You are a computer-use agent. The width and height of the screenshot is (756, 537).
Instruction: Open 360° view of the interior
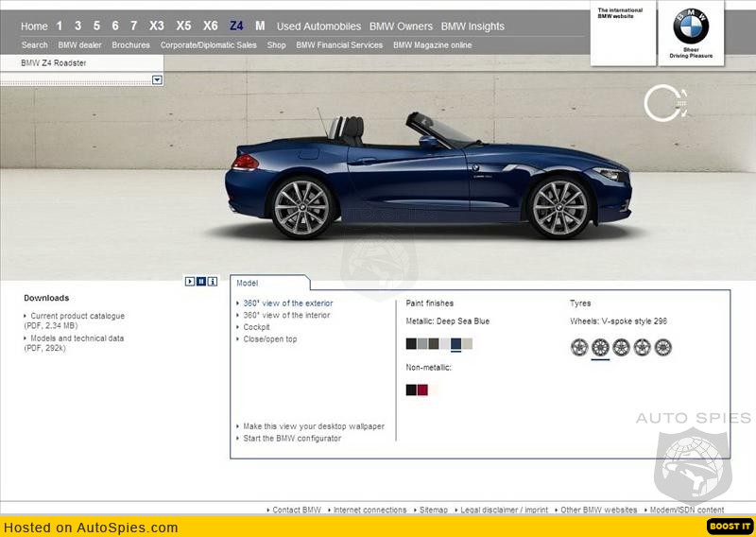pyautogui.click(x=286, y=316)
